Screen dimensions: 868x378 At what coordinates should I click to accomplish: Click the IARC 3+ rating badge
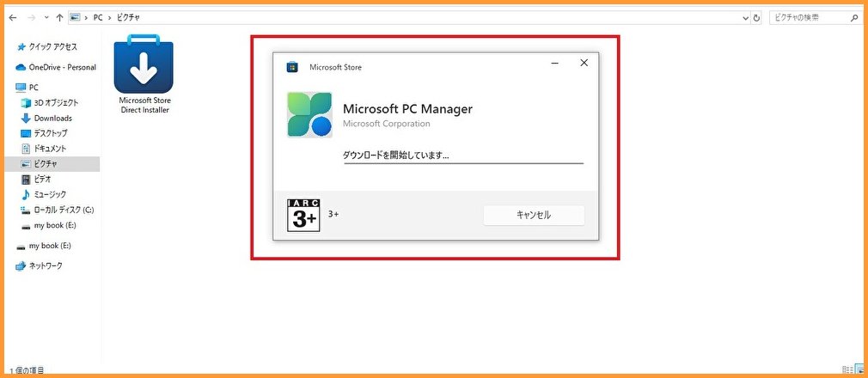(x=303, y=216)
